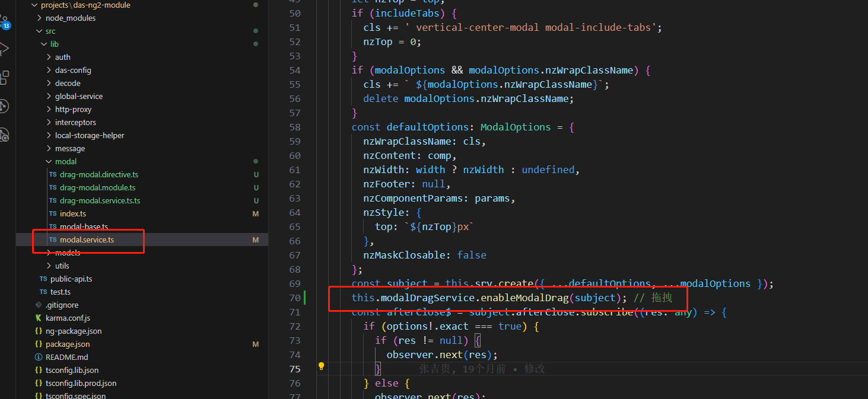Click the README.md info icon
The image size is (868, 399).
click(39, 357)
